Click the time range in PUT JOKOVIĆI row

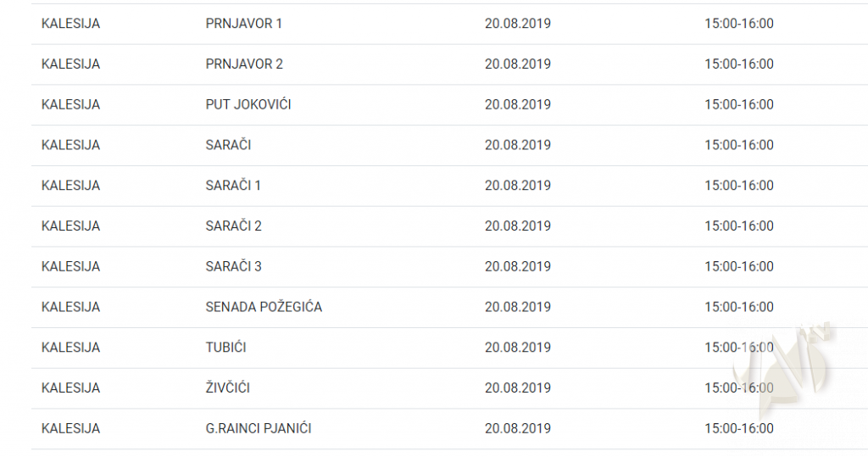[738, 105]
